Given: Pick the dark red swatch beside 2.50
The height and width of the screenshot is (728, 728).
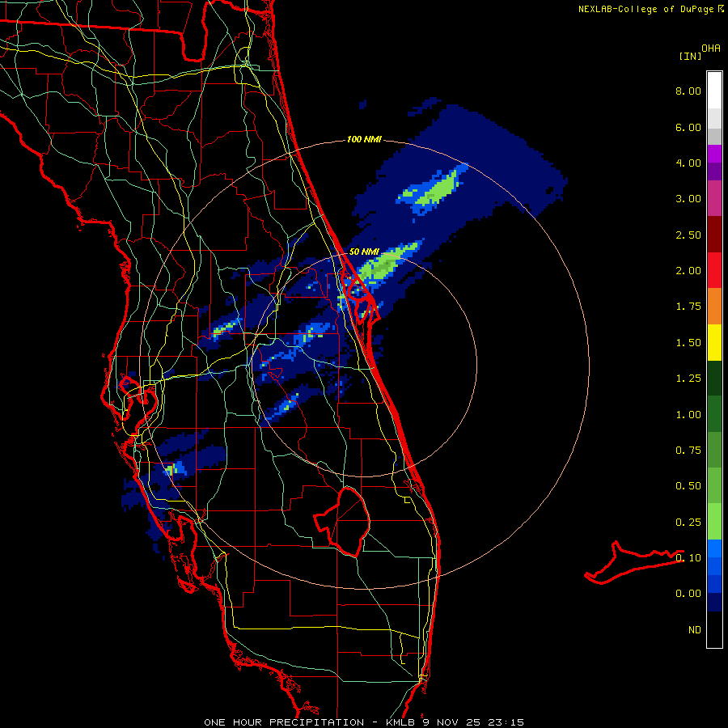Looking at the screenshot, I should click(714, 235).
